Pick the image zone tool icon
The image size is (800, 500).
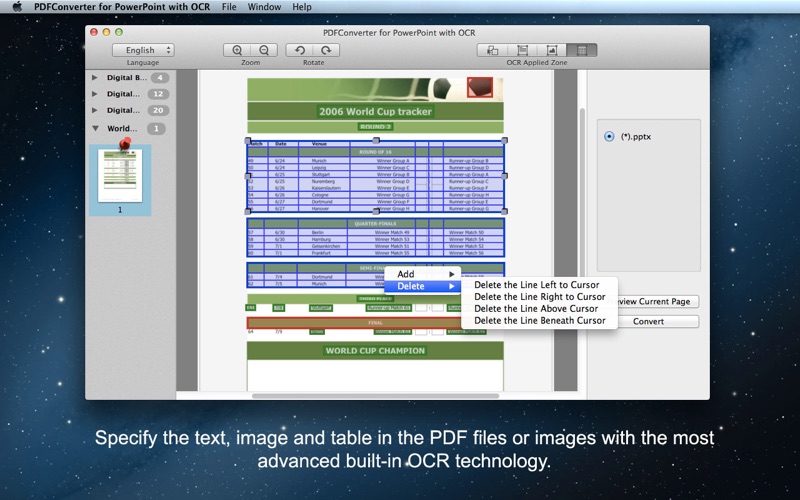pyautogui.click(x=552, y=50)
